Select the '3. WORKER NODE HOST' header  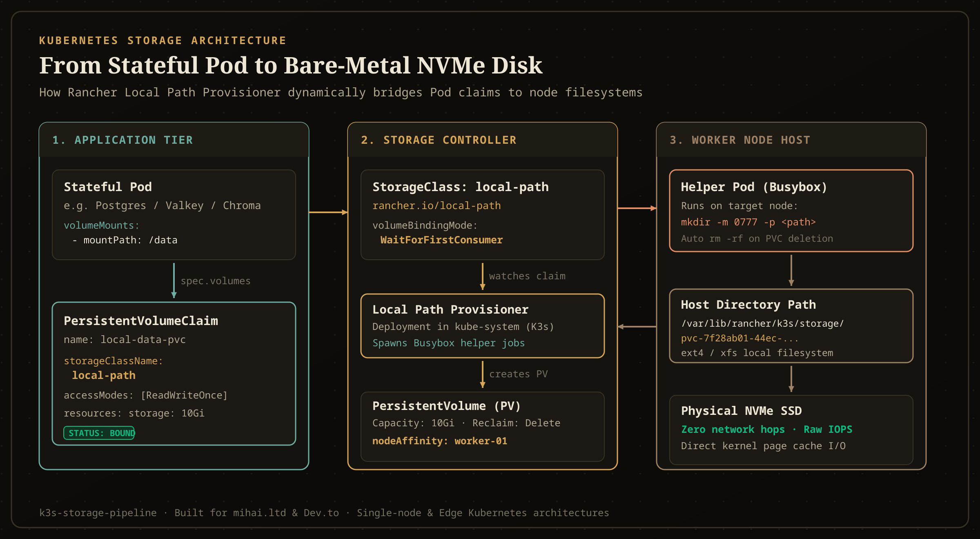pyautogui.click(x=740, y=140)
